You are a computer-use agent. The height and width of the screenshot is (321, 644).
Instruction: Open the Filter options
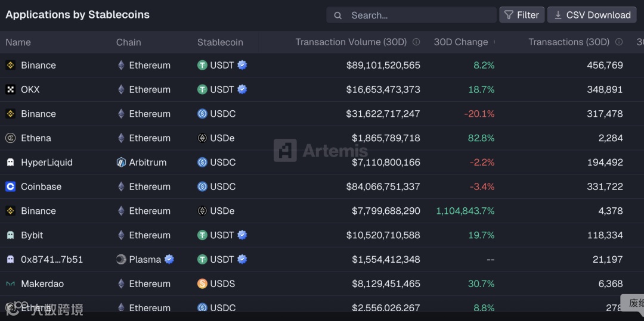tap(522, 15)
